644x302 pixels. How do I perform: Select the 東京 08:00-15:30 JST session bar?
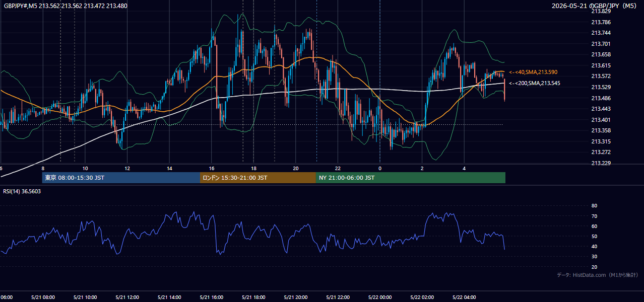121,178
